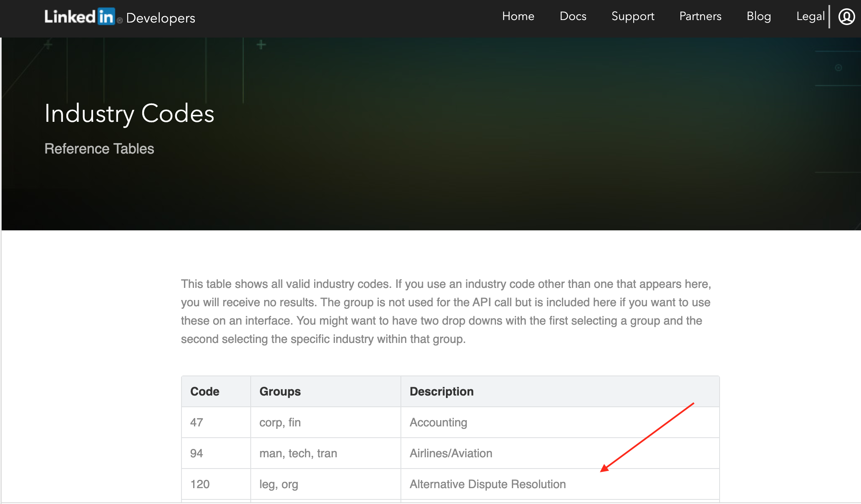Click the Groups column header
The height and width of the screenshot is (504, 861).
click(x=326, y=391)
